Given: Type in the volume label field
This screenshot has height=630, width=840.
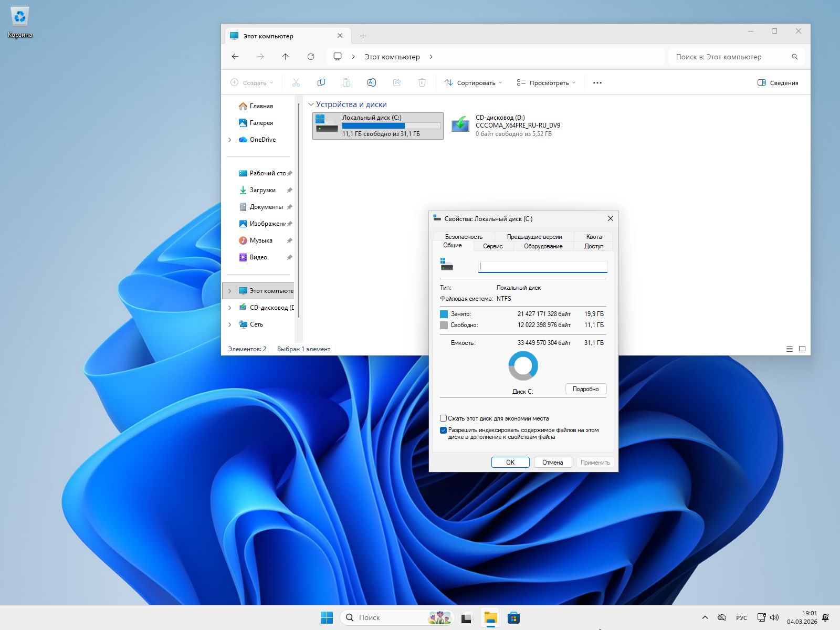Looking at the screenshot, I should (x=542, y=266).
